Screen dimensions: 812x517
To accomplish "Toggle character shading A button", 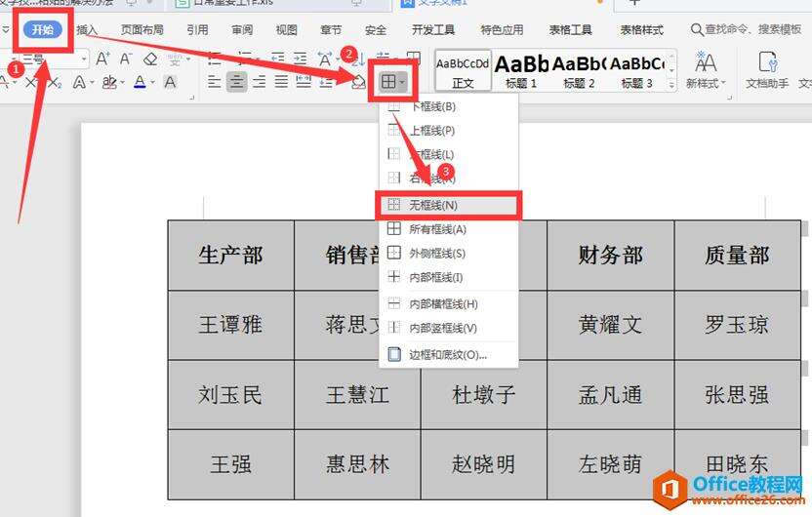I will pos(170,82).
